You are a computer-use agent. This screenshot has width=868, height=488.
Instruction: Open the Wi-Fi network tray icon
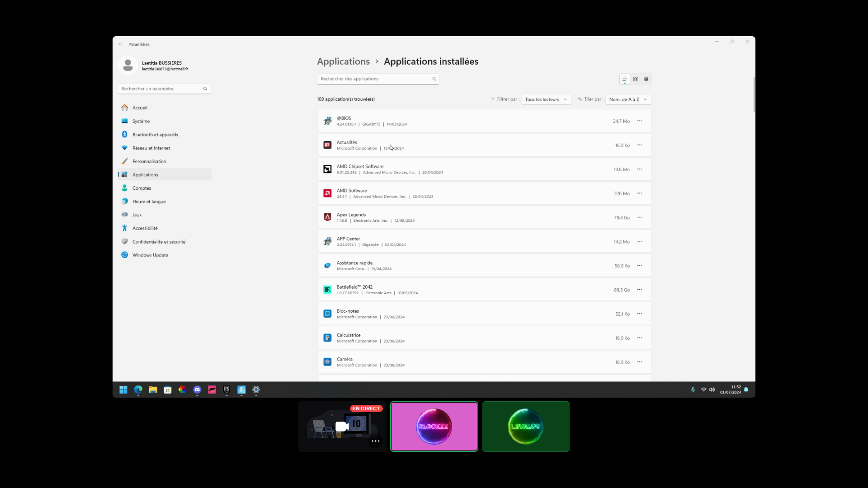703,389
